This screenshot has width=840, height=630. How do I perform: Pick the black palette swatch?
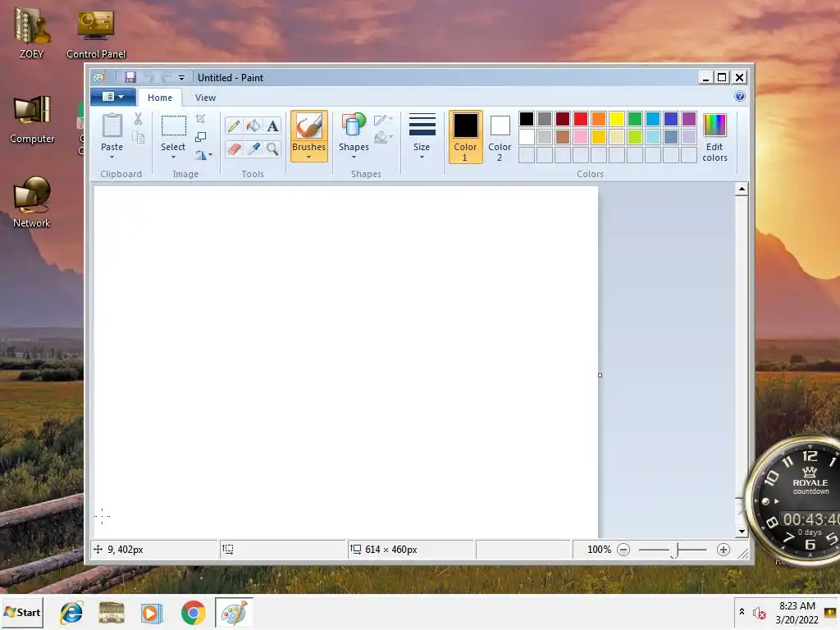(527, 119)
